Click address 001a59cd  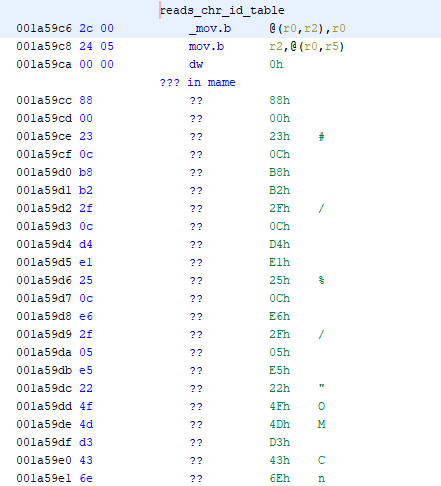click(44, 119)
